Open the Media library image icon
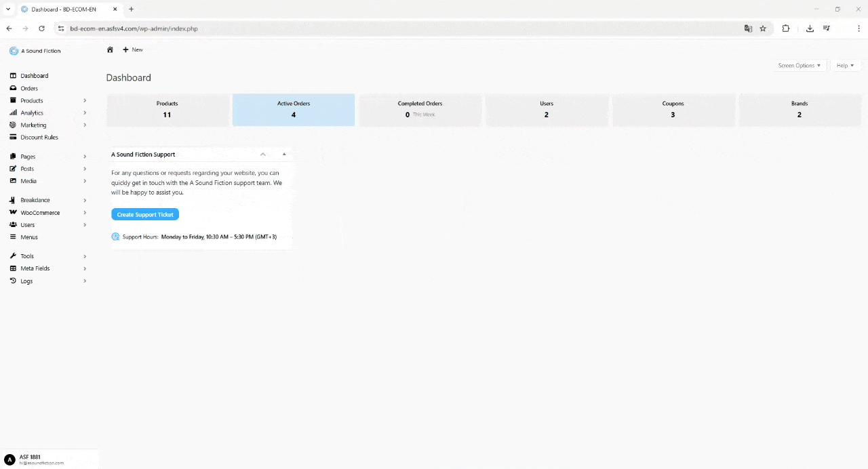Viewport: 868px width, 469px height. pos(13,181)
